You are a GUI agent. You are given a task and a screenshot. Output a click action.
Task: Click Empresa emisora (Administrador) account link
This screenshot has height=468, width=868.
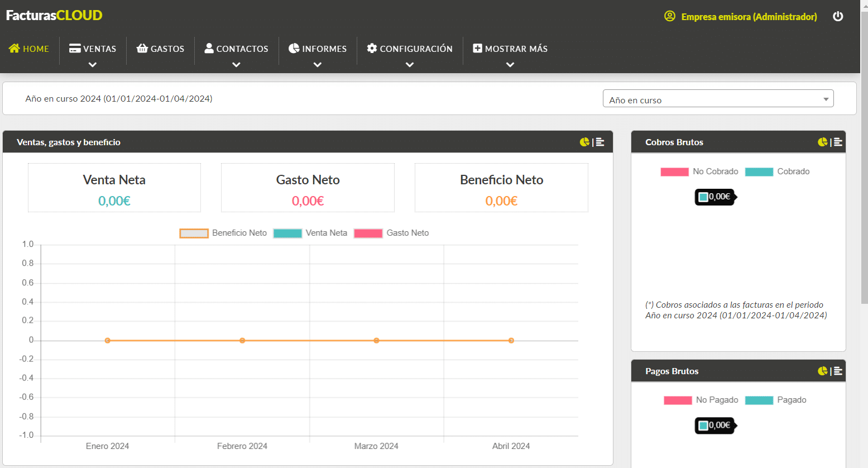(x=749, y=17)
